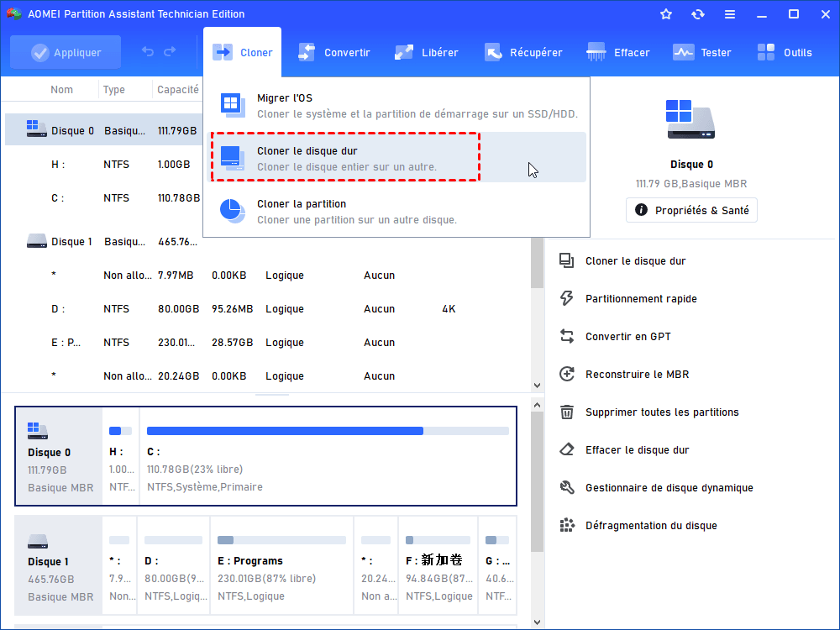This screenshot has height=630, width=840.
Task: Click the Capacité column header
Action: coord(177,90)
